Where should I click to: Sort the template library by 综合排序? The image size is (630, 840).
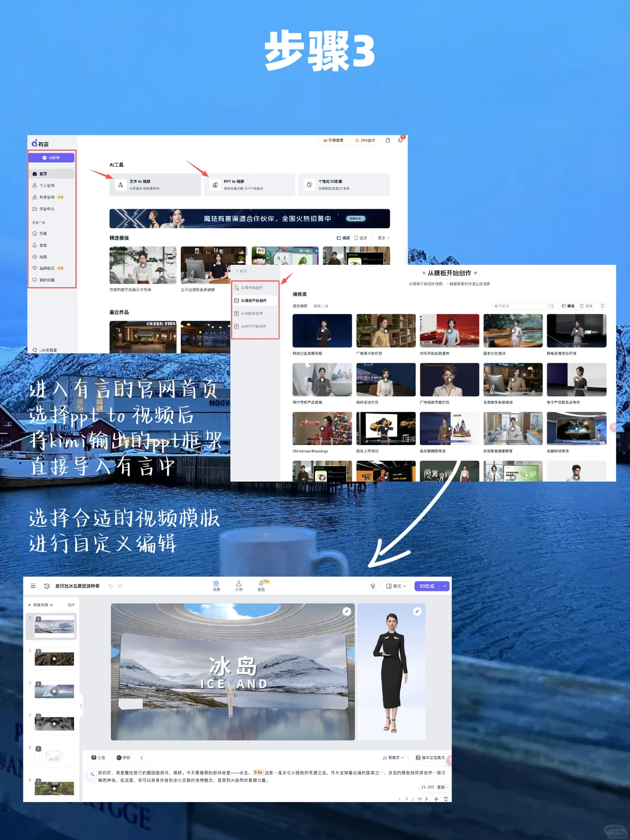[300, 306]
